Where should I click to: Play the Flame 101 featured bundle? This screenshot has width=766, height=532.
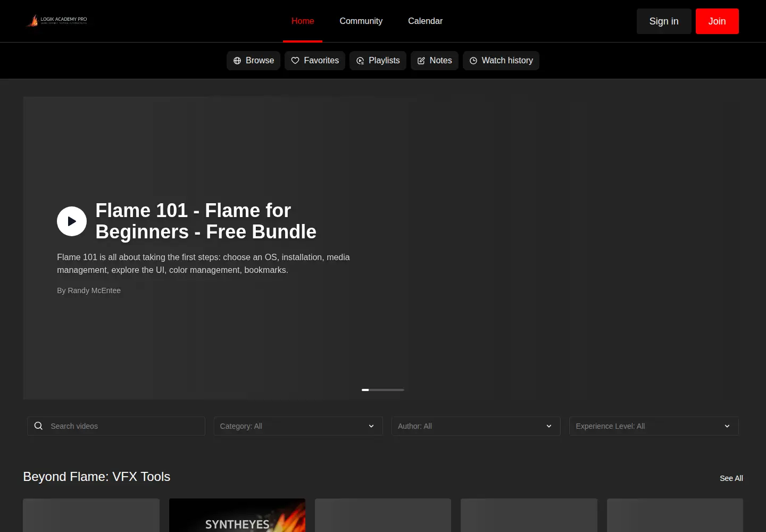(72, 221)
